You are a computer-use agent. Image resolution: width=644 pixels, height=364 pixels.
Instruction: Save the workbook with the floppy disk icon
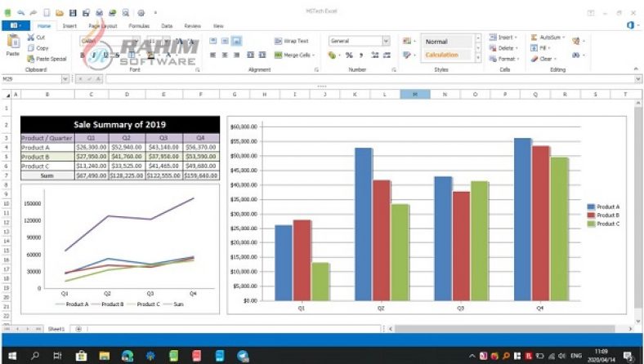(x=73, y=13)
